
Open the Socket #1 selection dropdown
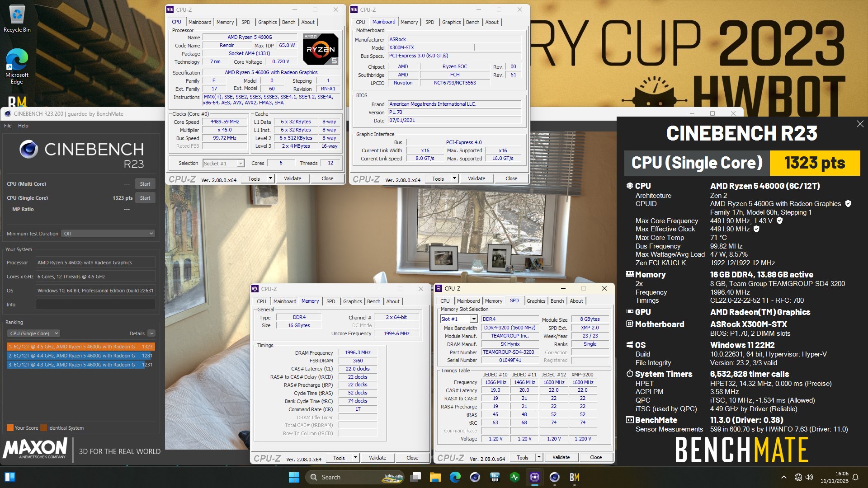[x=223, y=163]
